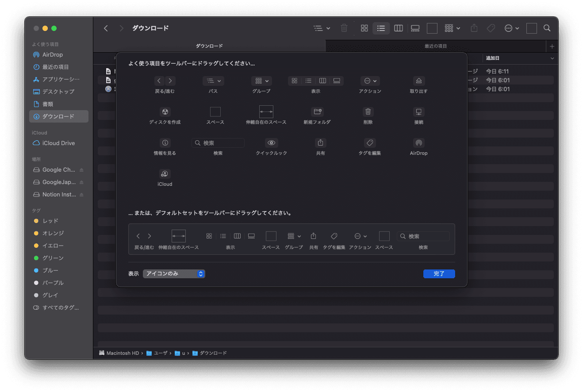Switch to the ダウンロード tab
Viewport: 583px width, 392px height.
click(209, 46)
